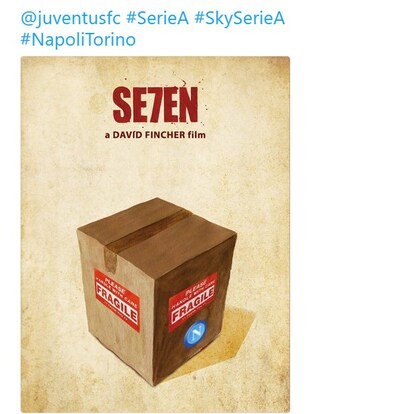The image size is (419, 414).
Task: Click the top face of the cardboard box
Action: tap(157, 232)
